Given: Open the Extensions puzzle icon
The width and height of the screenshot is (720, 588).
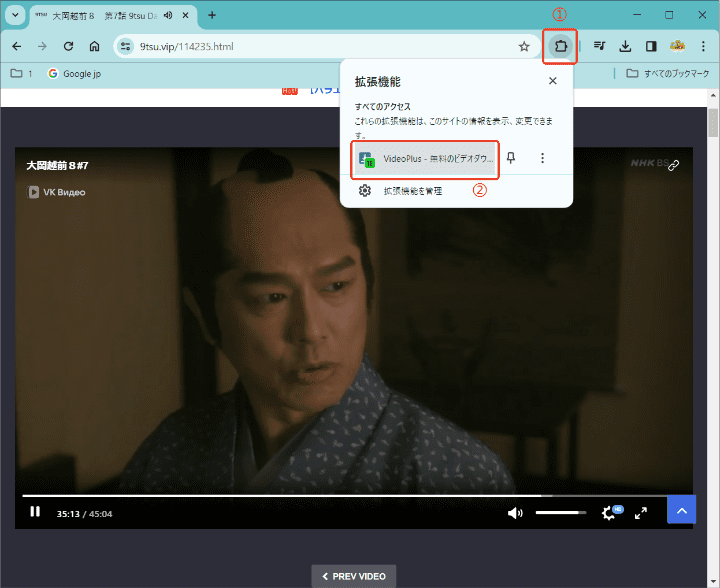Looking at the screenshot, I should (560, 46).
